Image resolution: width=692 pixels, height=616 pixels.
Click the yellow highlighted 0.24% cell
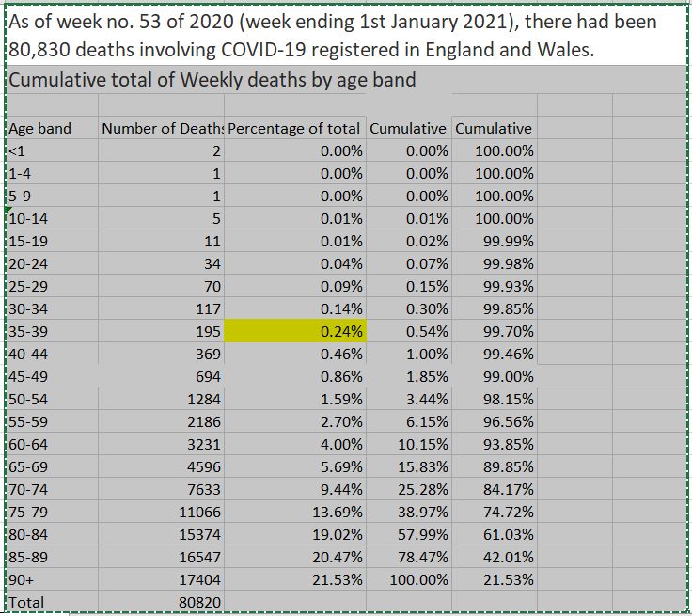pos(296,331)
